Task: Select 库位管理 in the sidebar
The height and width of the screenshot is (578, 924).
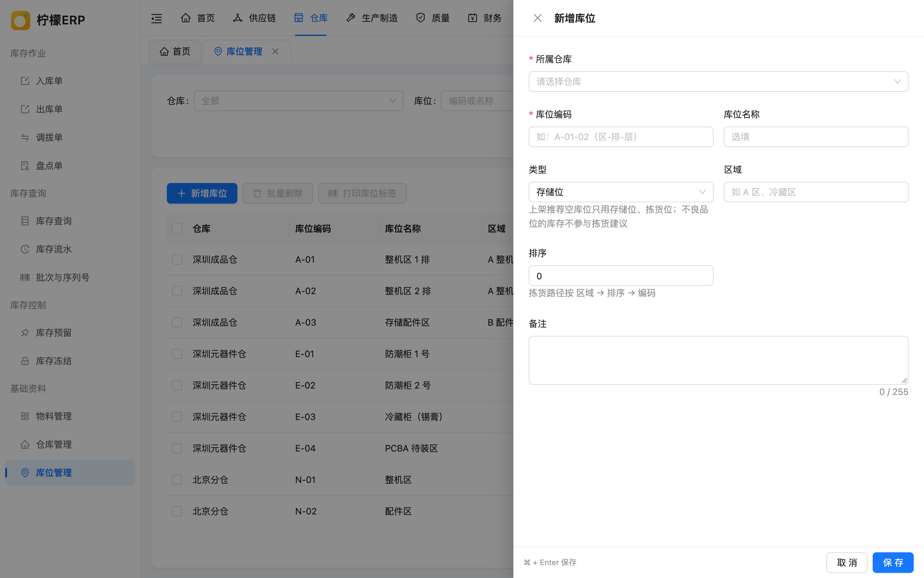Action: (x=70, y=472)
